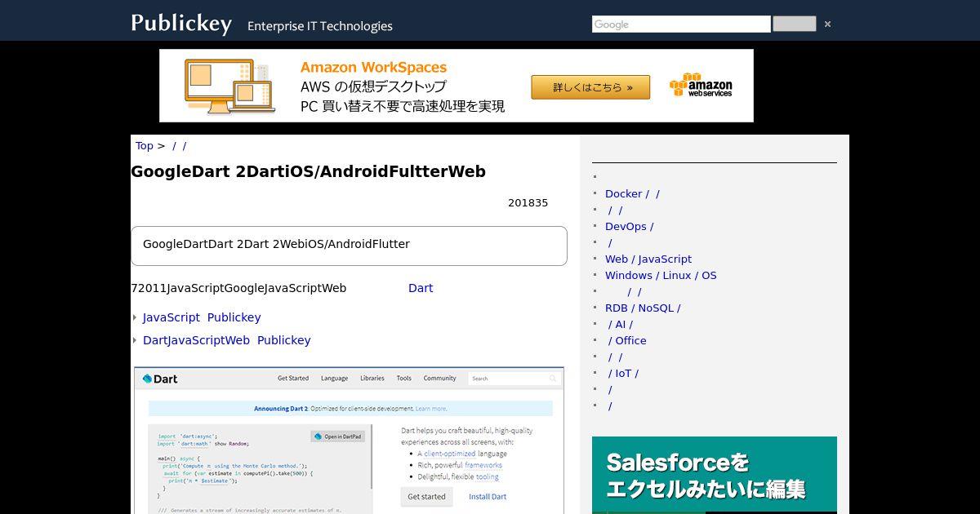980x514 pixels.
Task: Open the Dart link in the article text
Action: (x=421, y=288)
